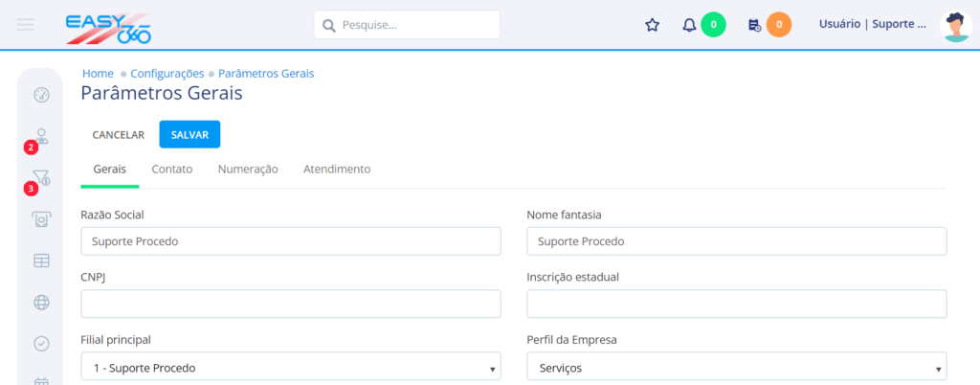Image resolution: width=980 pixels, height=385 pixels.
Task: Go to Configurações breadcrumb link
Action: 167,73
